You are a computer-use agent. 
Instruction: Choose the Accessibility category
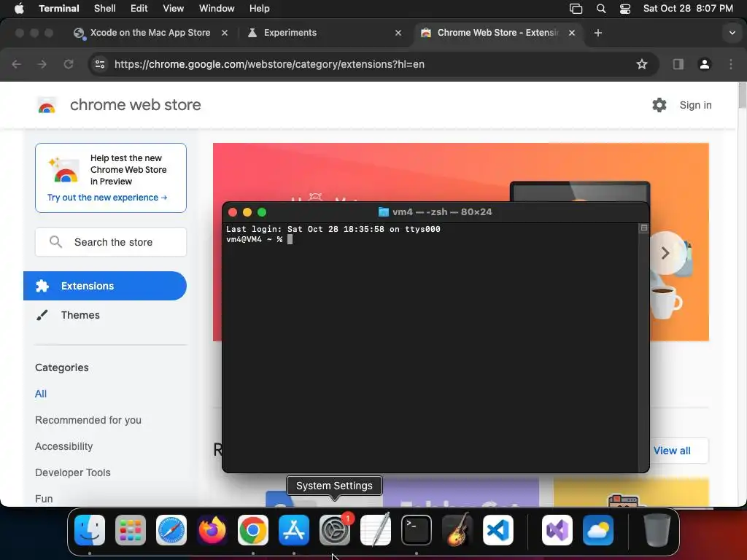click(x=64, y=446)
